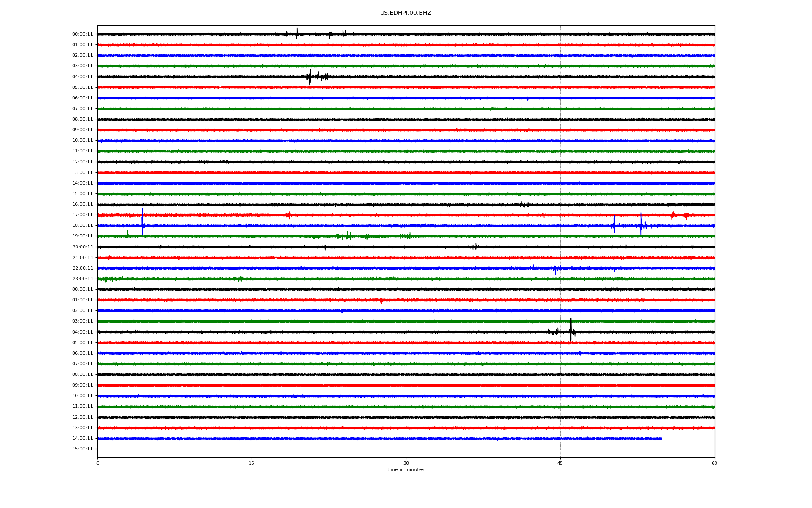This screenshot has width=812, height=508.
Task: Click the 15:00:11 empty bottom row label
Action: 82,449
